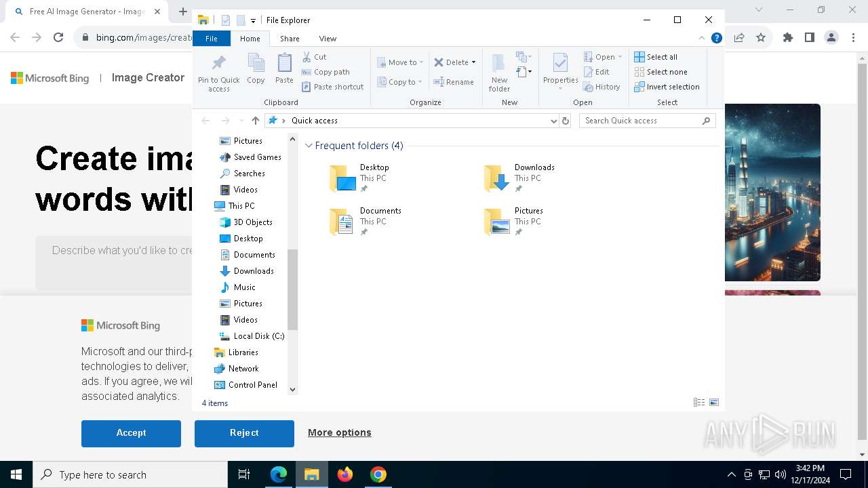Bookmark page with Chrome star icon
The image size is (868, 488).
761,38
